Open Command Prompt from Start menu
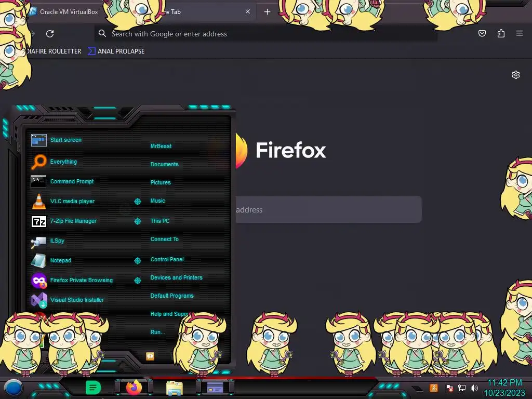This screenshot has width=532, height=399. tap(62, 181)
